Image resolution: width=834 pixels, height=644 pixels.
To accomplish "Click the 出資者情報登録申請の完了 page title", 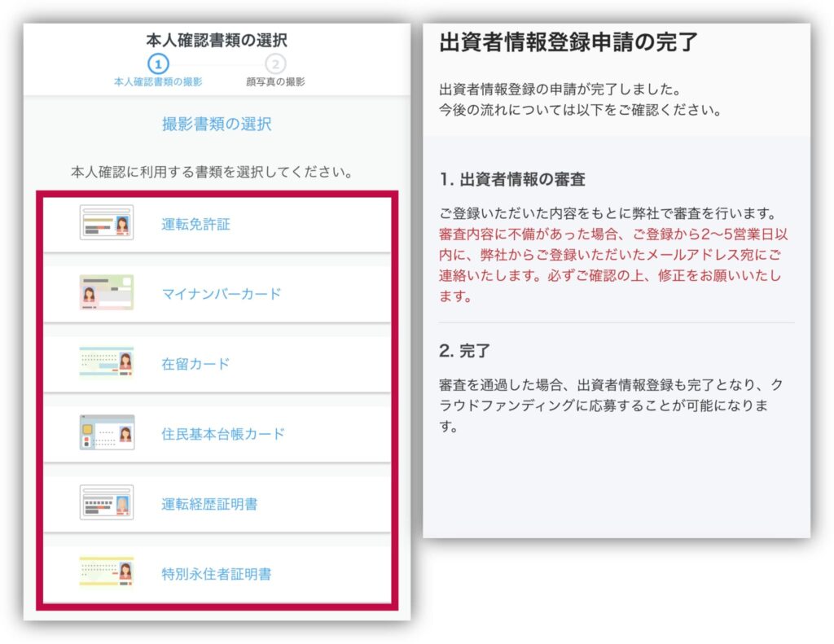I will coord(568,43).
